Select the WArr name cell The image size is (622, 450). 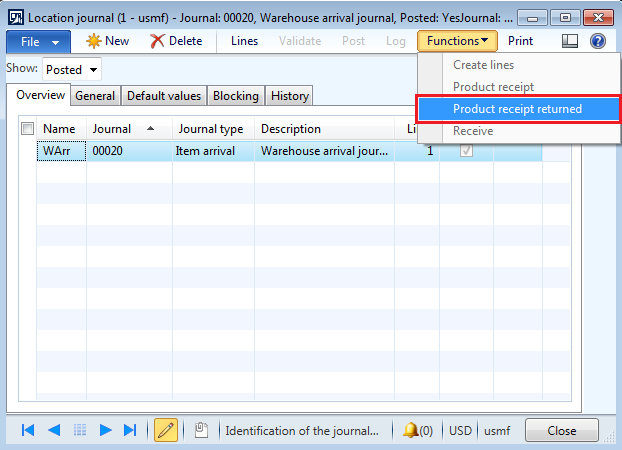click(61, 151)
